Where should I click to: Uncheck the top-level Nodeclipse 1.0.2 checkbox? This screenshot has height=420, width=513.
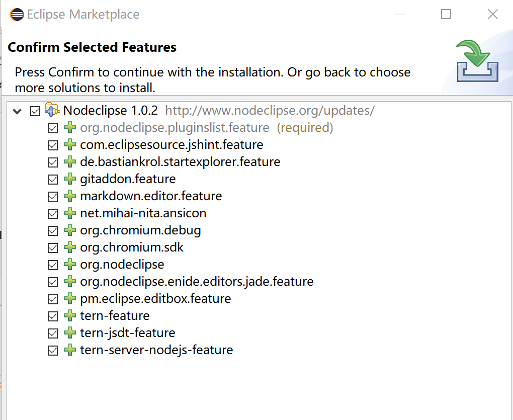pyautogui.click(x=35, y=111)
